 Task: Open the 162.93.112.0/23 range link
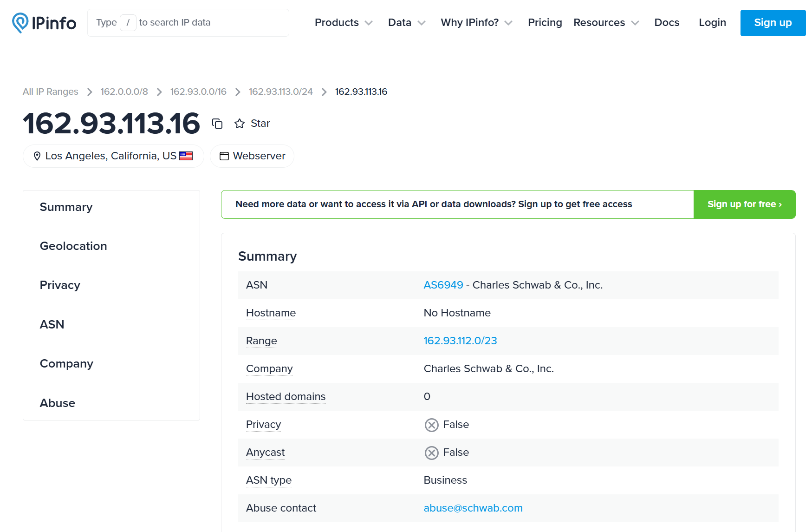coord(460,341)
